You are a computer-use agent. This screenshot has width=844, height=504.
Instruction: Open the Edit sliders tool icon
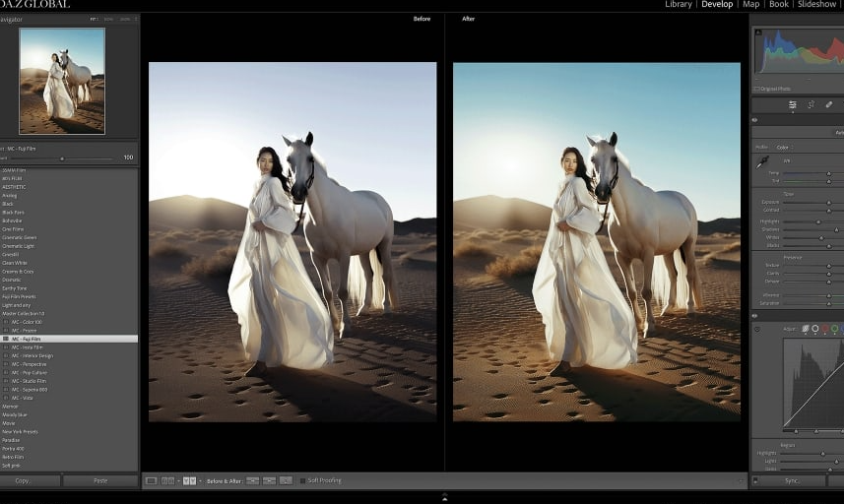tap(793, 105)
